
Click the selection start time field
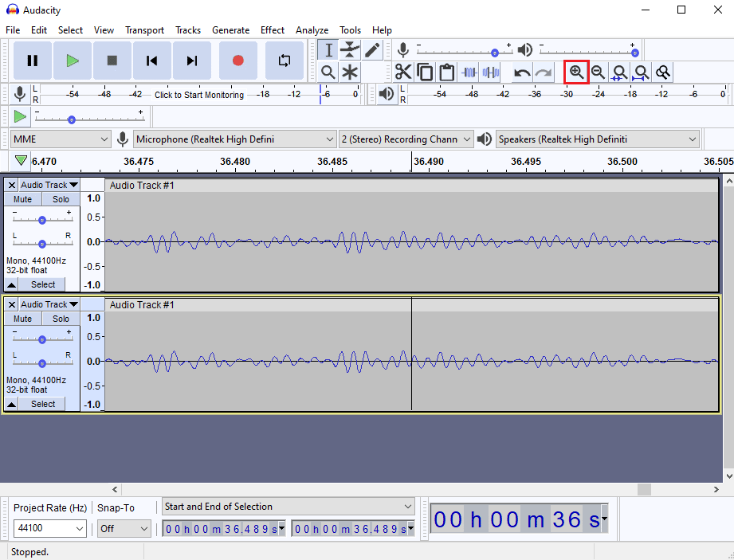223,527
